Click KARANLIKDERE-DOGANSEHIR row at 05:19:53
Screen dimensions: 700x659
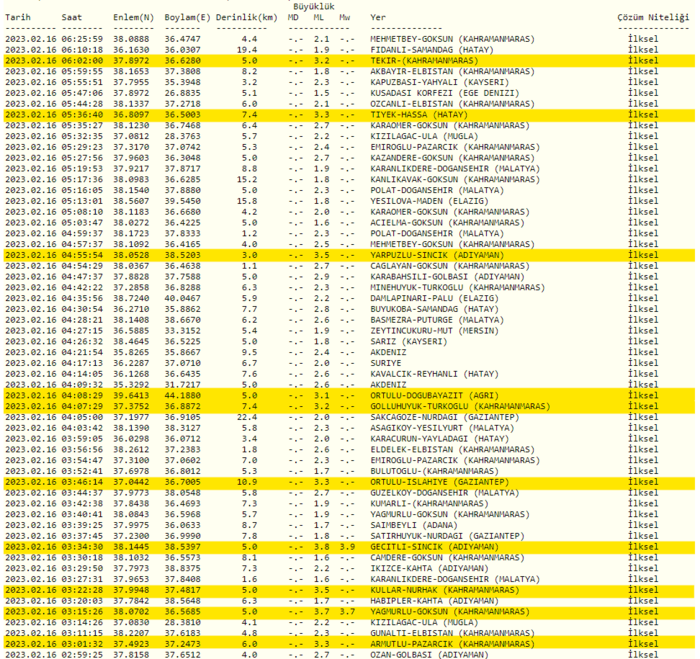pyautogui.click(x=350, y=168)
